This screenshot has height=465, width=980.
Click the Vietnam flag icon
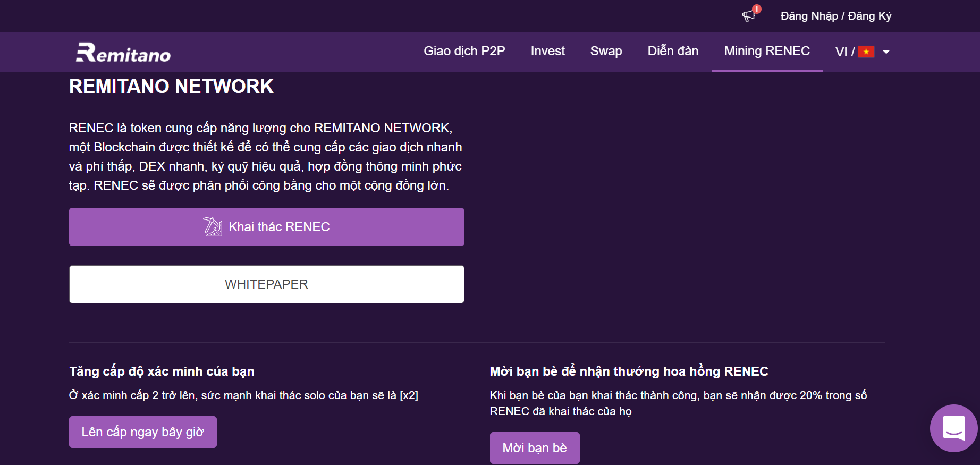pyautogui.click(x=866, y=52)
